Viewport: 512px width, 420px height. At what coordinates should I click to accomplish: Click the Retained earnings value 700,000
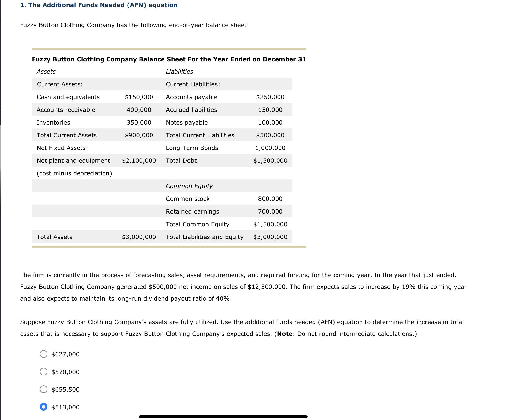tap(270, 211)
